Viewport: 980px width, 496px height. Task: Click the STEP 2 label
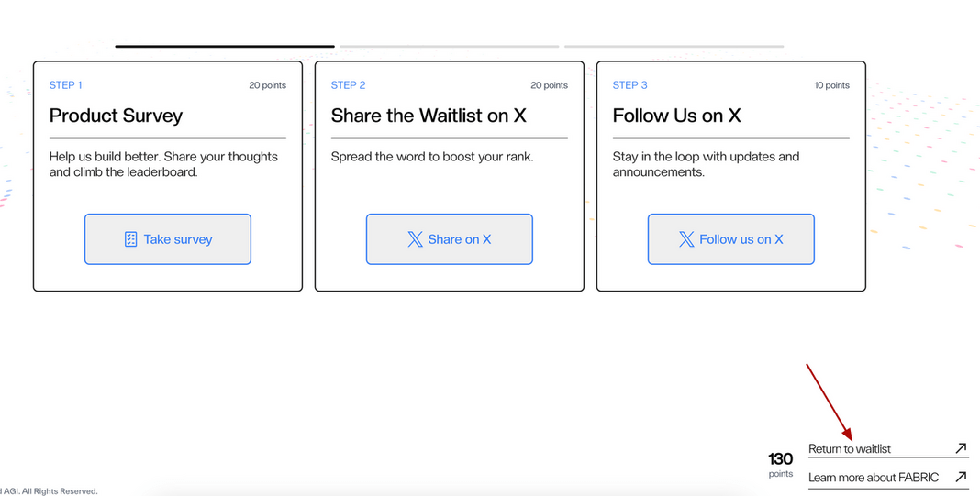pos(348,85)
